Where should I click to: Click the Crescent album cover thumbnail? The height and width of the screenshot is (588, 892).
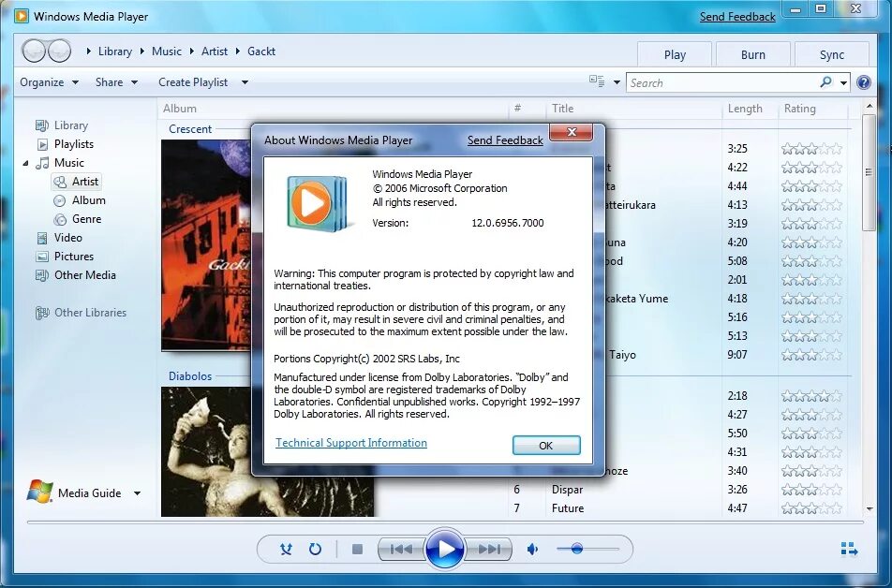[206, 245]
